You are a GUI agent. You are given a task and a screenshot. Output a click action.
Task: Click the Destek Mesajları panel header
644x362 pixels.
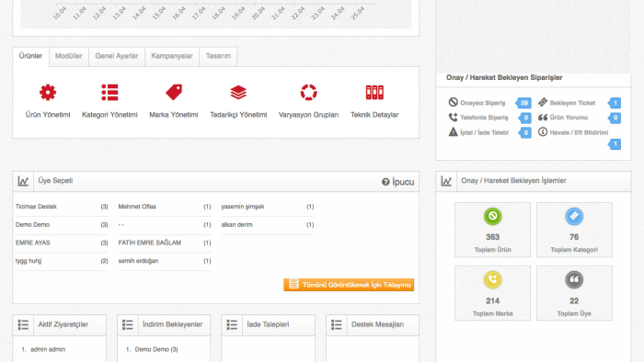click(373, 325)
